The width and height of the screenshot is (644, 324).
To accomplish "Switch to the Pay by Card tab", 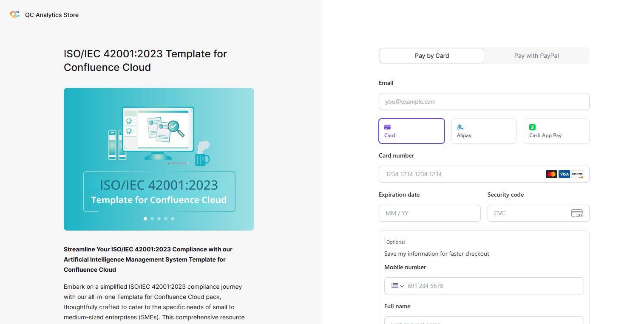I will pos(432,56).
